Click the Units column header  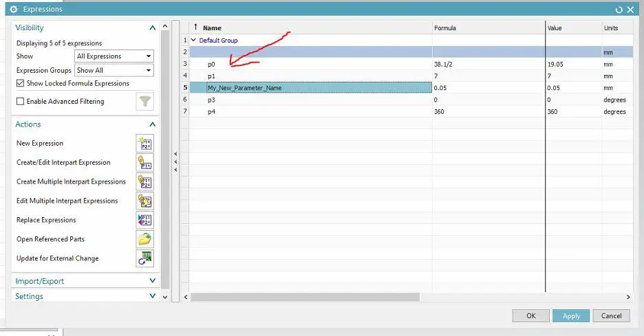coord(617,28)
